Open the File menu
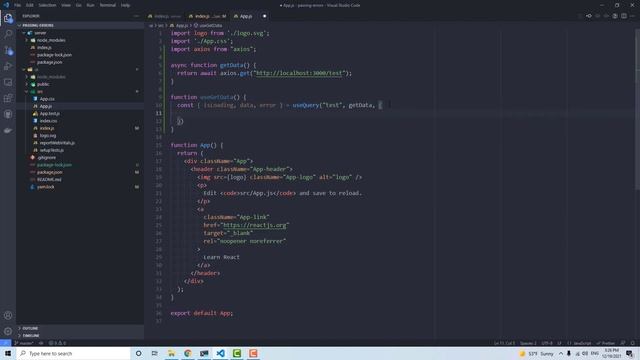 [18, 5]
